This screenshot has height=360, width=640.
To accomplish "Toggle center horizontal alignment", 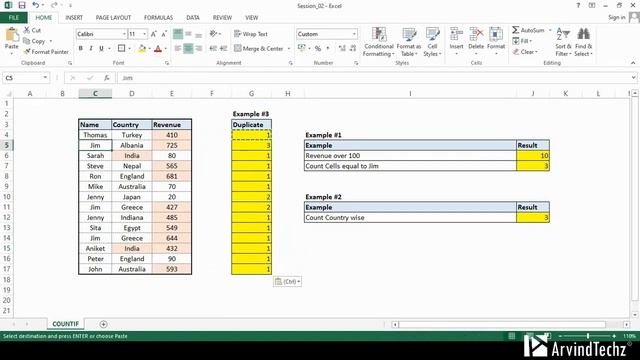I will click(188, 49).
